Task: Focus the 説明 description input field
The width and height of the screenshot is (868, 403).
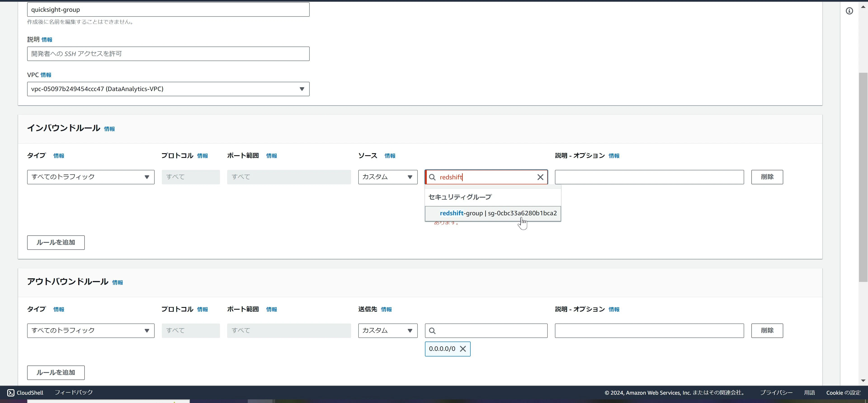Action: (168, 54)
